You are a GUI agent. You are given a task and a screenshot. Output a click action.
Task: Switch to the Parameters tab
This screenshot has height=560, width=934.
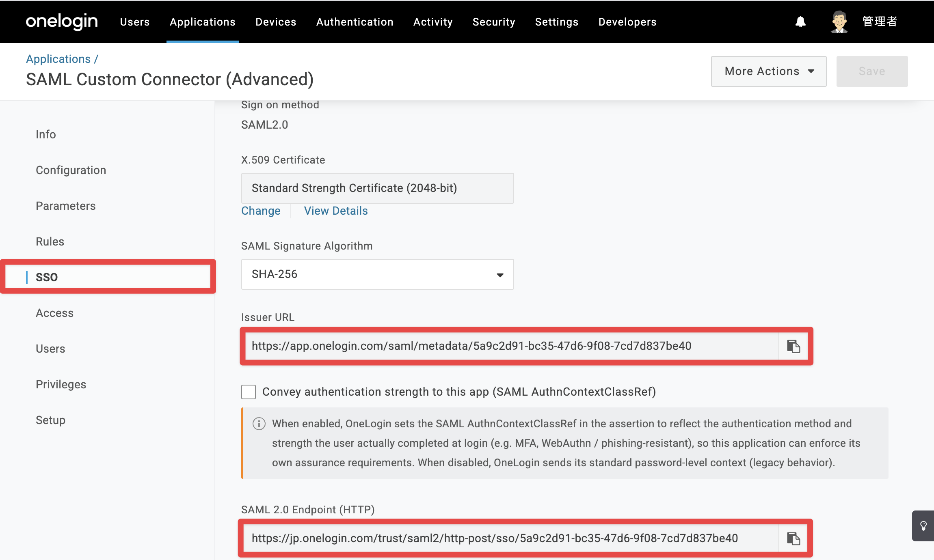coord(66,206)
